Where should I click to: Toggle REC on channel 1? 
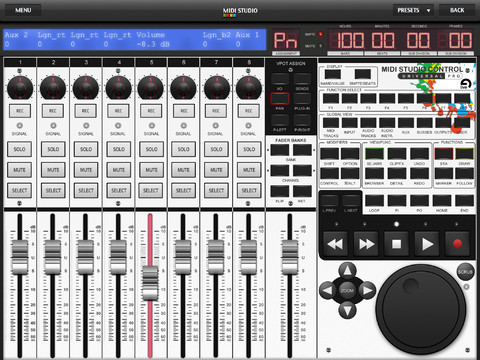click(x=20, y=111)
